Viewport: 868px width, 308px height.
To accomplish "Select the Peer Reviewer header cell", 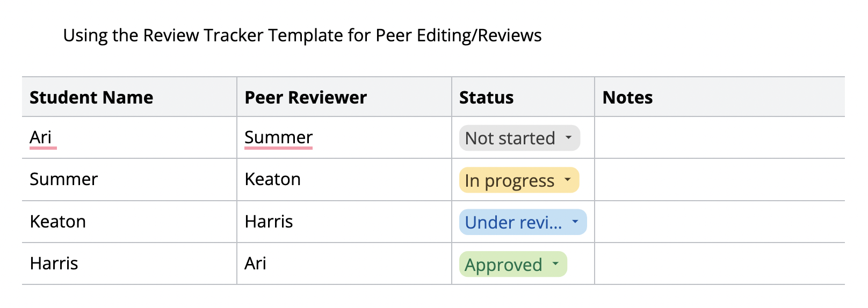I will 344,97.
